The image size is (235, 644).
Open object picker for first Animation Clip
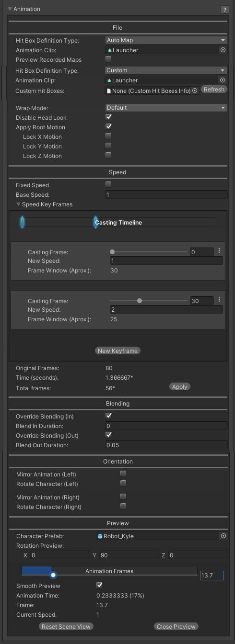(223, 50)
